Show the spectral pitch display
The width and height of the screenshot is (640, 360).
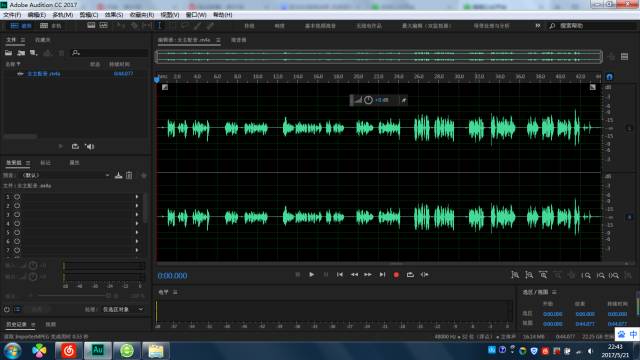tap(104, 25)
